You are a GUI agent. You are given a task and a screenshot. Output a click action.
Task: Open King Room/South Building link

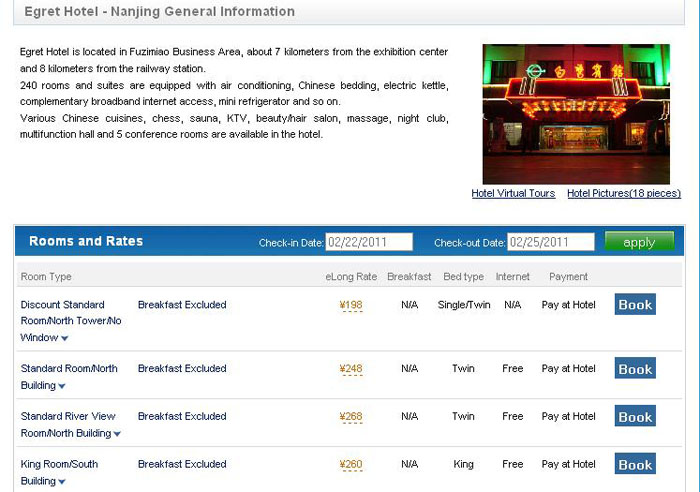(59, 472)
